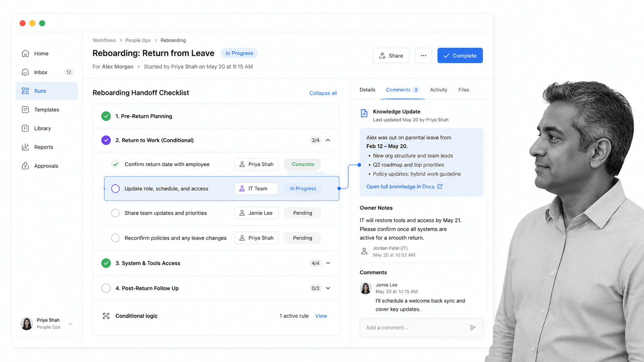
Task: Open the Library sidebar icon
Action: coord(25,128)
